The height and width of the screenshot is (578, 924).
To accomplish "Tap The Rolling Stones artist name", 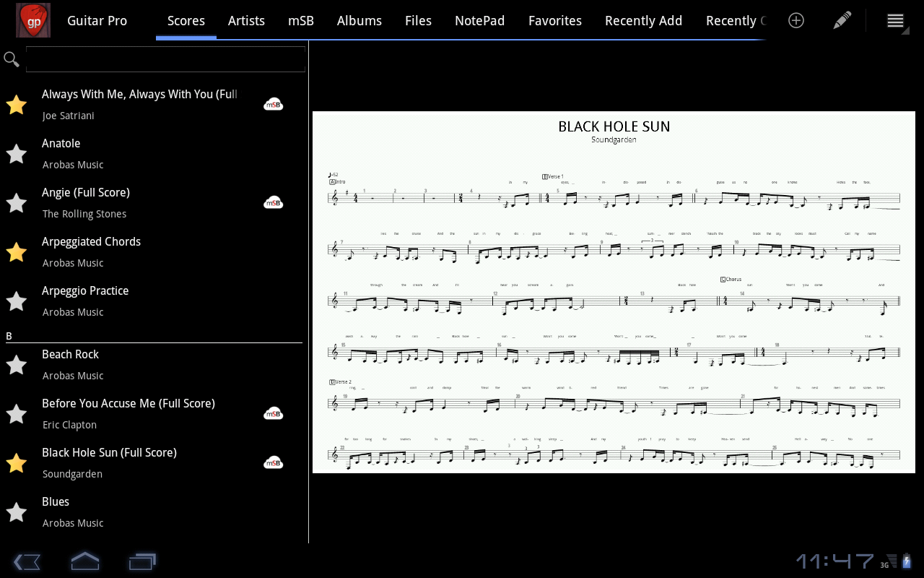I will 84,214.
